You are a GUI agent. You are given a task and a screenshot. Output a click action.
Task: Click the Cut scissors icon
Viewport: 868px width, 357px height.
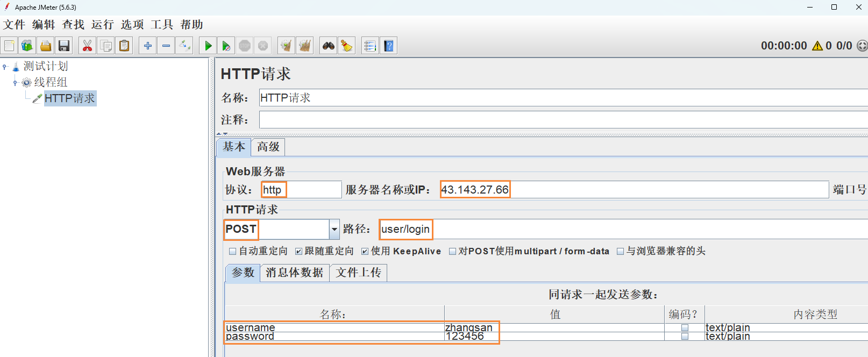[x=87, y=46]
